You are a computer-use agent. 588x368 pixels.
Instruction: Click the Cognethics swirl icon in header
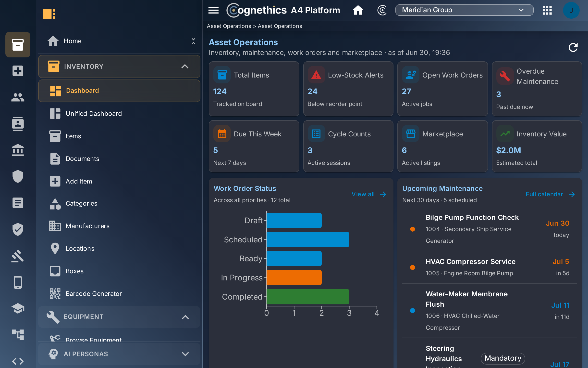[x=382, y=10]
